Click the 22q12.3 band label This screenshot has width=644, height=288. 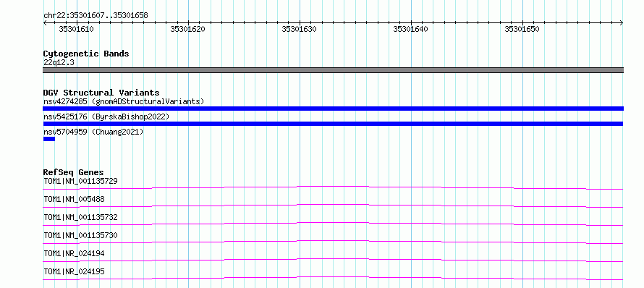coord(59,63)
